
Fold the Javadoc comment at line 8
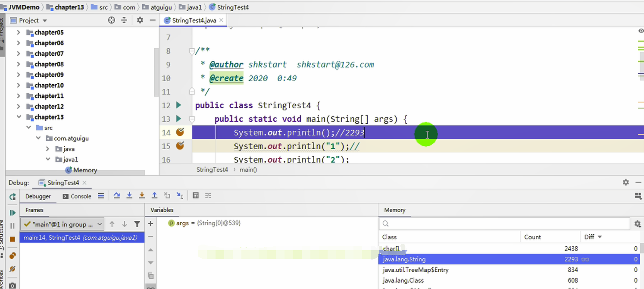[192, 51]
